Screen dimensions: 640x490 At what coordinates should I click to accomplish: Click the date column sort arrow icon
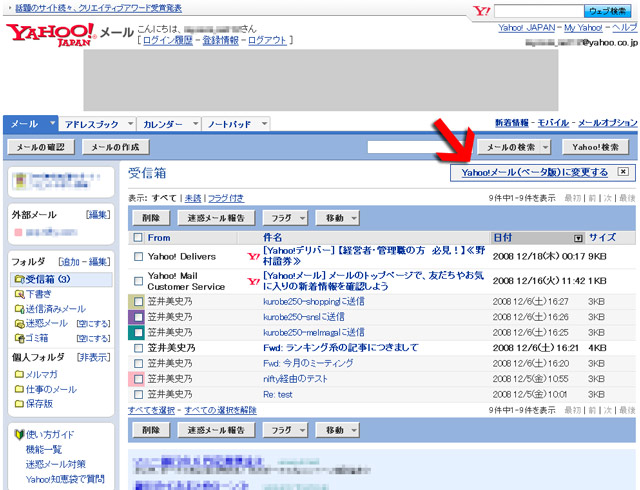click(x=578, y=238)
